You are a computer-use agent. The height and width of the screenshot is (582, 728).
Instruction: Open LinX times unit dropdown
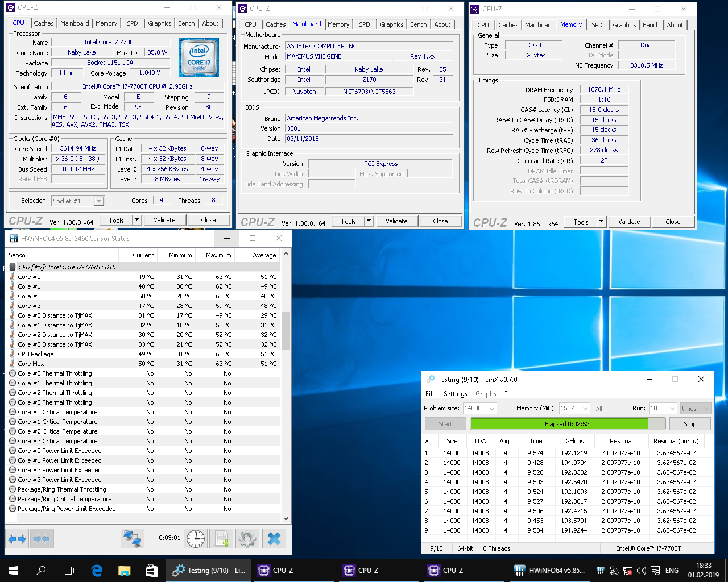click(x=695, y=408)
